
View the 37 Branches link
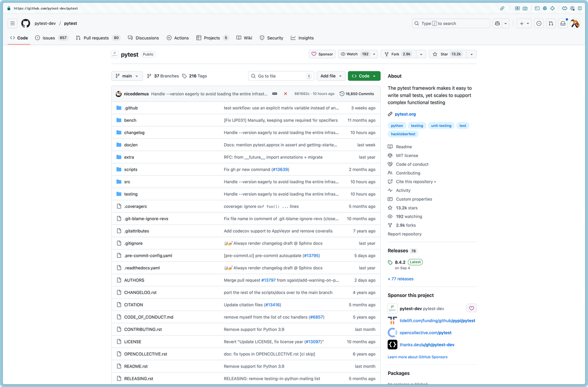pos(163,76)
